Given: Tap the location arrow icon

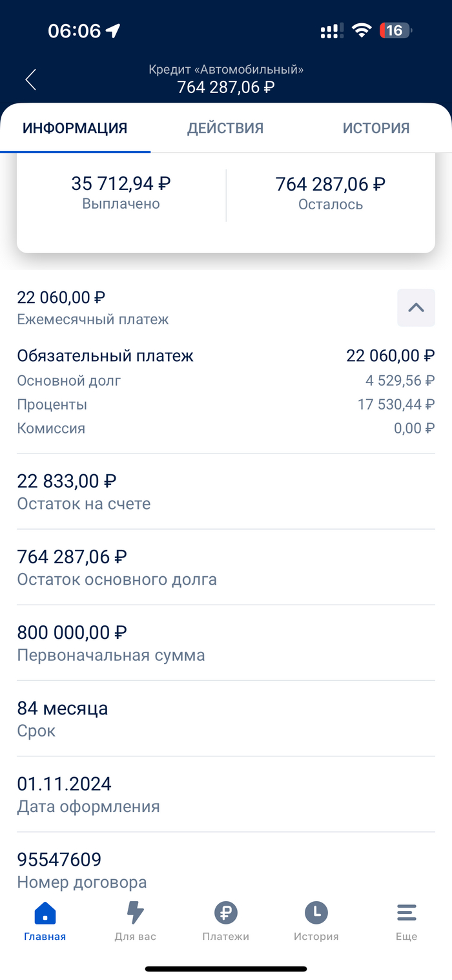Looking at the screenshot, I should coord(114,30).
